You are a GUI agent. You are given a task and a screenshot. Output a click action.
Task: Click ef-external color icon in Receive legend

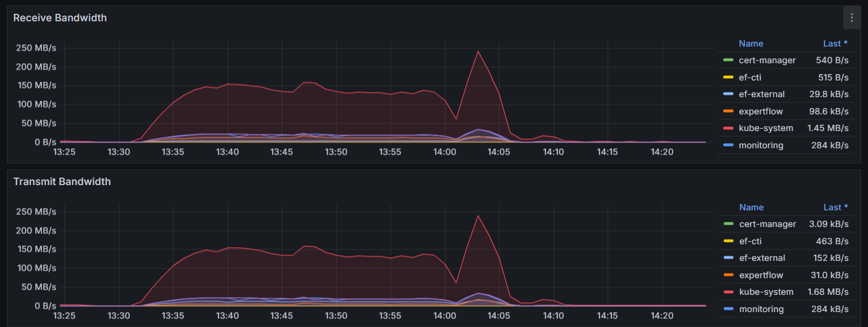(728, 94)
